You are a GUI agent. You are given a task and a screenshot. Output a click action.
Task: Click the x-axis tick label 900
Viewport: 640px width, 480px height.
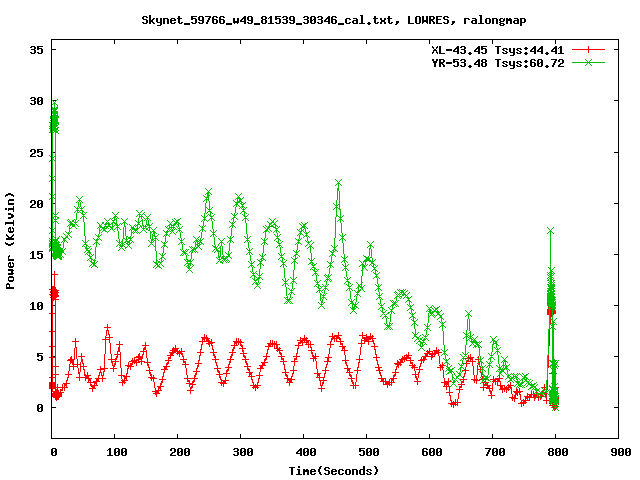[x=620, y=452]
